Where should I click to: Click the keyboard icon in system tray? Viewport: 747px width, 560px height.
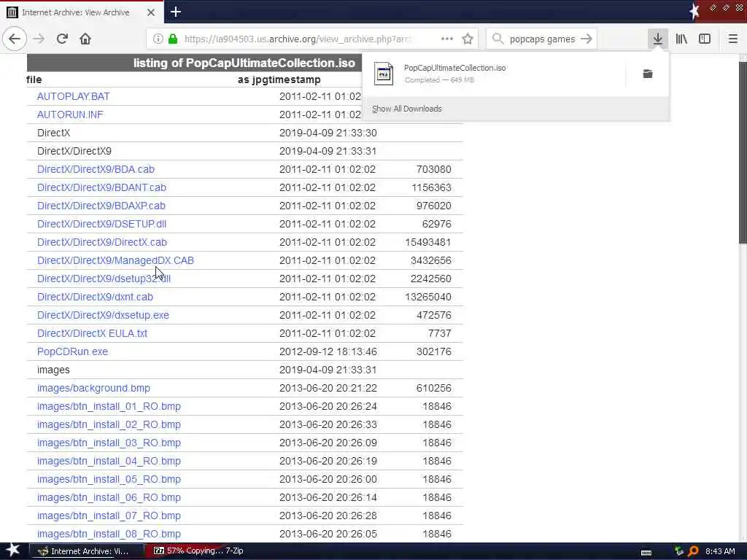[646, 552]
